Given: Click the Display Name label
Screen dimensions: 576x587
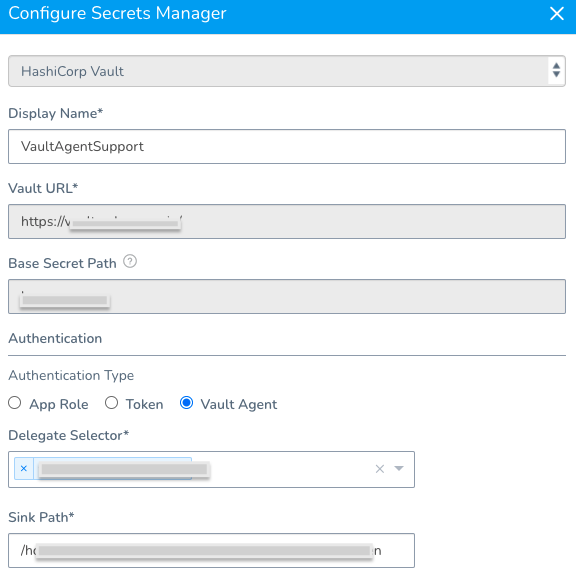Looking at the screenshot, I should point(55,113).
